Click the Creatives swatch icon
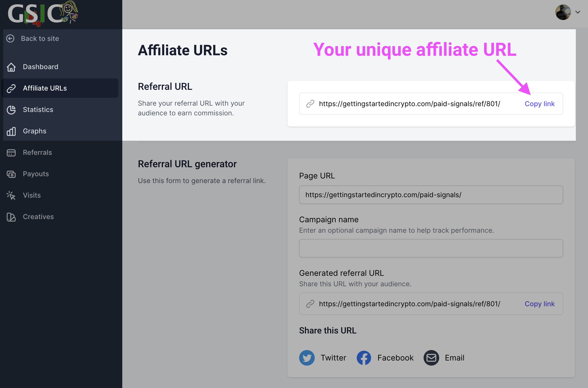588x388 pixels. (11, 217)
